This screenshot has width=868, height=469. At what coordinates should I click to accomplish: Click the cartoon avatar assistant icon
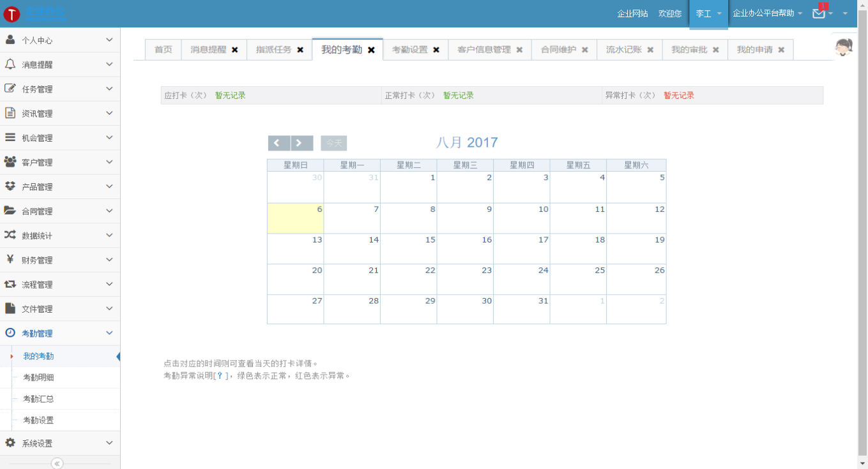[844, 47]
